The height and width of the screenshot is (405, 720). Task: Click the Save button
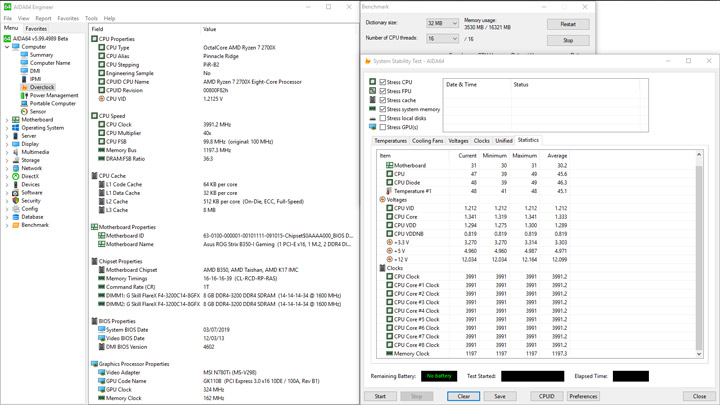[x=500, y=396]
